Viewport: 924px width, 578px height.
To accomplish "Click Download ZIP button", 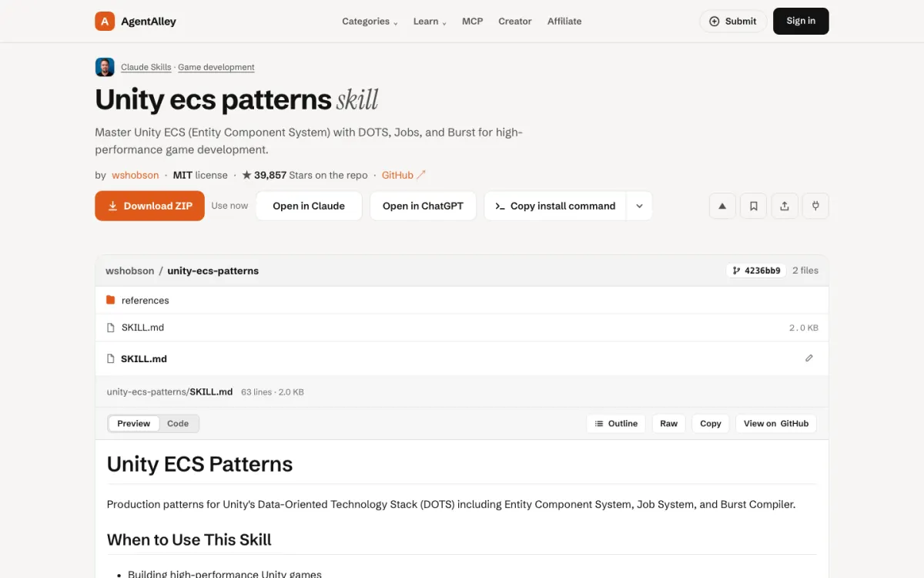I will (150, 206).
